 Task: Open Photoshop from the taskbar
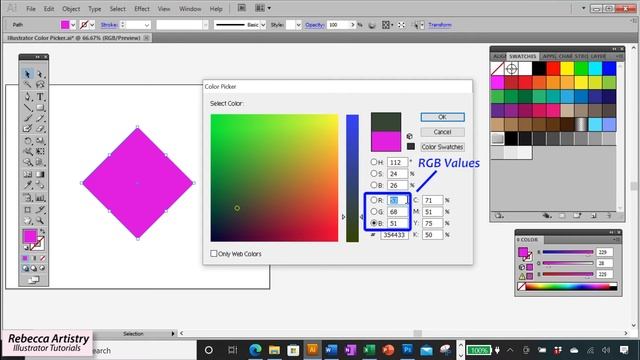pyautogui.click(x=407, y=350)
